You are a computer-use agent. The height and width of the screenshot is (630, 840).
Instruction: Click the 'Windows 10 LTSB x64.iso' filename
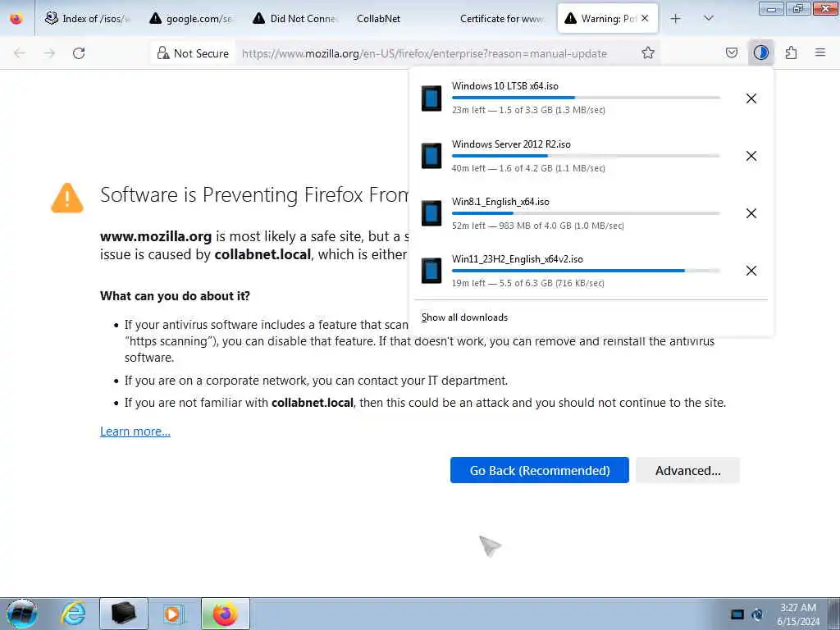tap(505, 85)
